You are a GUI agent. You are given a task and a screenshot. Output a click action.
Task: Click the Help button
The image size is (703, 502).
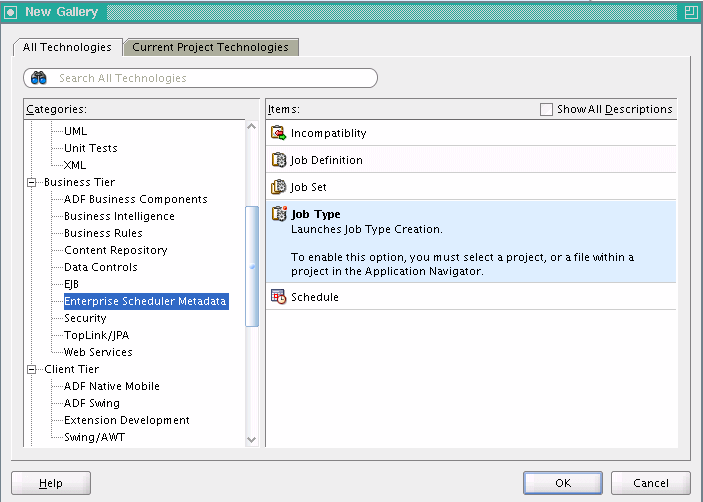coord(51,483)
